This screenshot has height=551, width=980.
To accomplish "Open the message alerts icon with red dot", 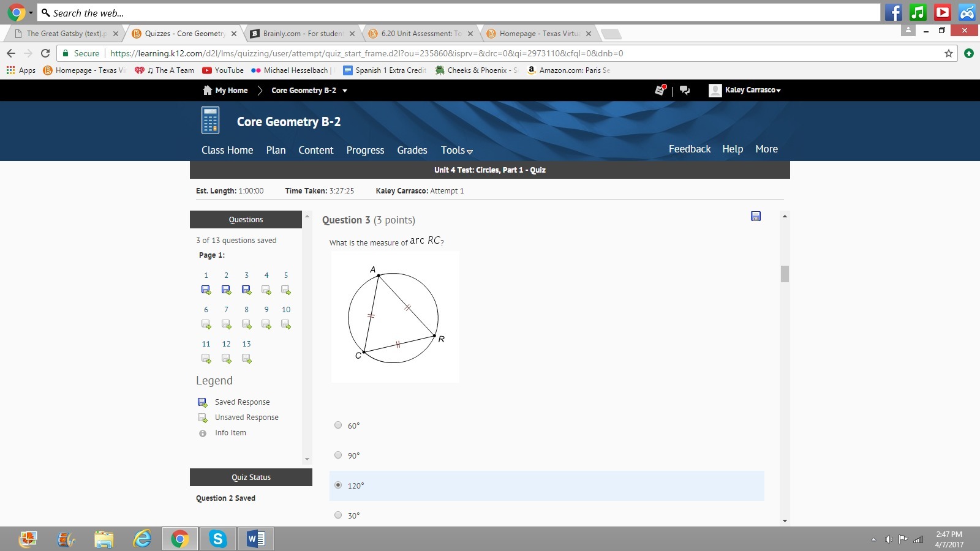I will pyautogui.click(x=660, y=90).
